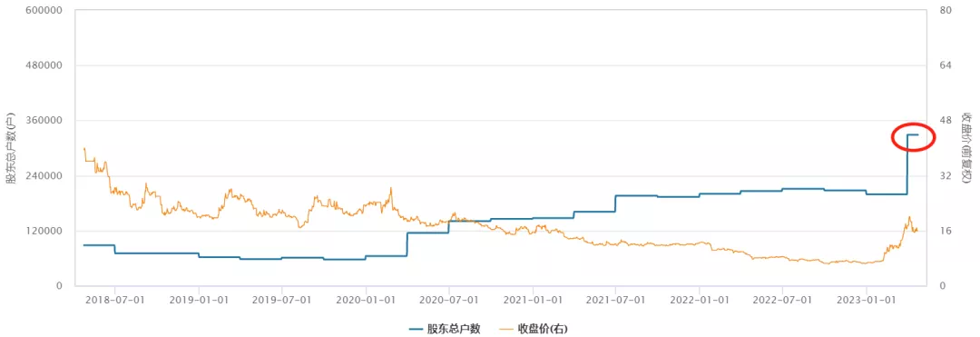Select the 2018-07-01 x-axis date label
This screenshot has width=980, height=337.
(x=115, y=300)
